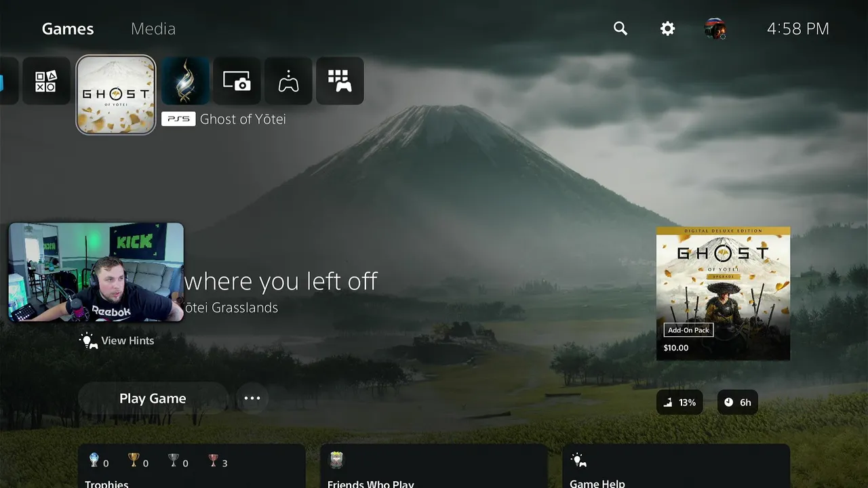868x488 pixels.
Task: Click the PS5 platform badge
Action: click(x=178, y=119)
